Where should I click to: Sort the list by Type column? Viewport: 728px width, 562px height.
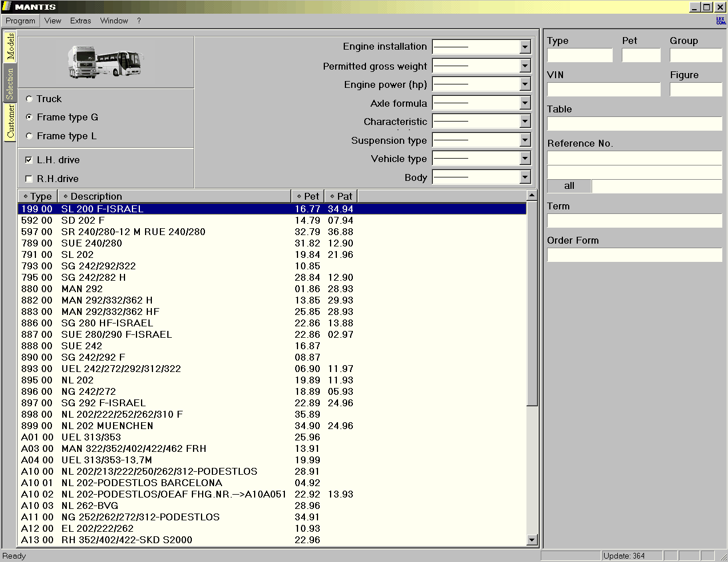(38, 196)
